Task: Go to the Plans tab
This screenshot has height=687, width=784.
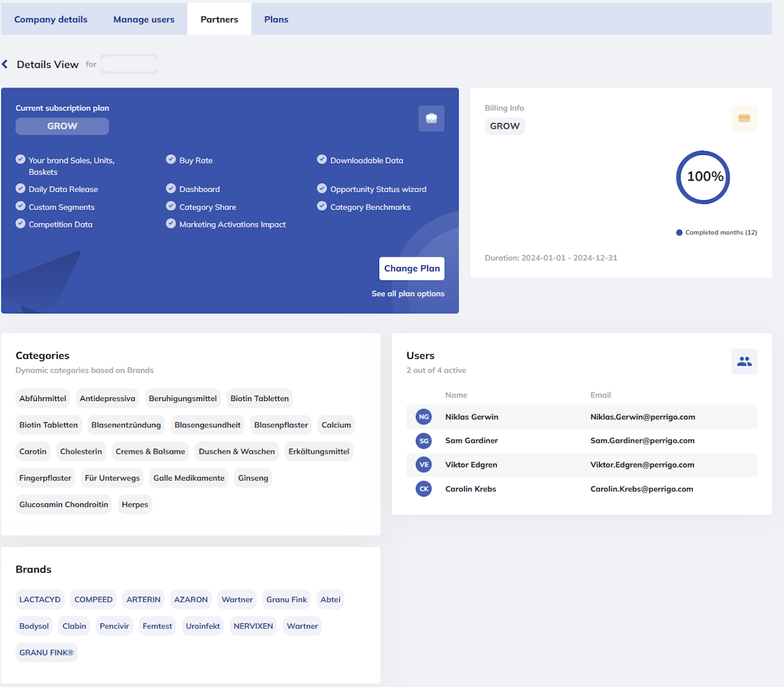Action: [x=276, y=19]
